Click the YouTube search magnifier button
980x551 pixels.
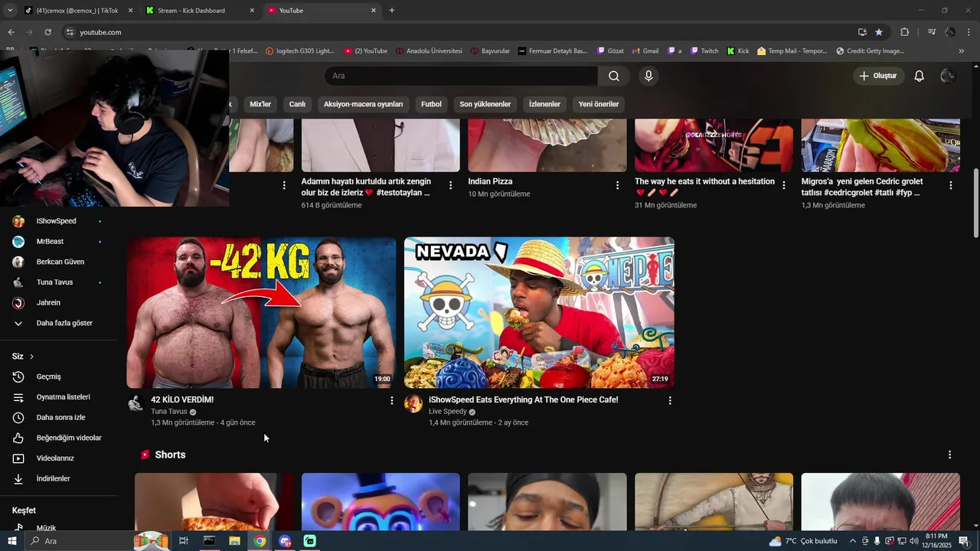coord(614,76)
